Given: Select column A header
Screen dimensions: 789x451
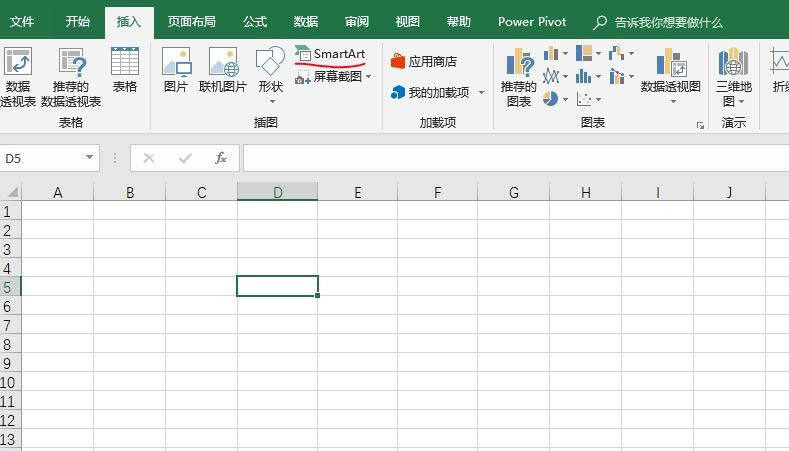Looking at the screenshot, I should click(57, 192).
